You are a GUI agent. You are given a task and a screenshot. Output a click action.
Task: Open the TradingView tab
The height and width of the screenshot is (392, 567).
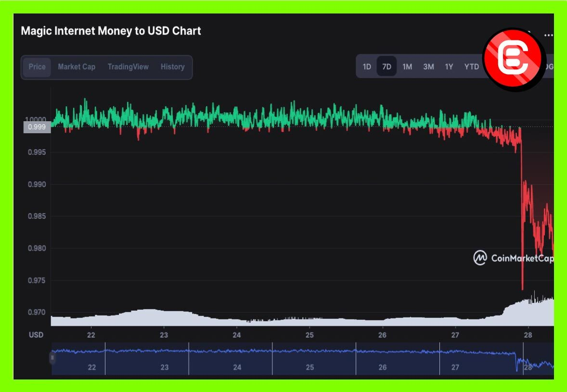pyautogui.click(x=128, y=67)
